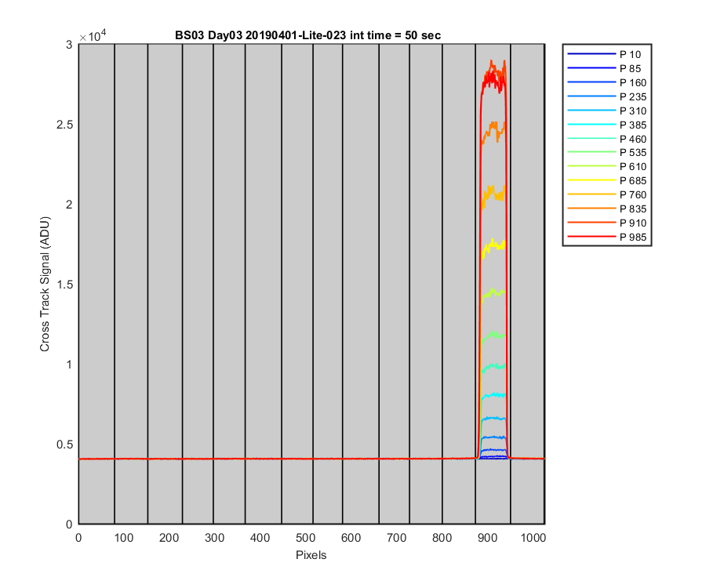Click the y-axis tick label 1.5
The image size is (706, 588).
click(x=64, y=285)
